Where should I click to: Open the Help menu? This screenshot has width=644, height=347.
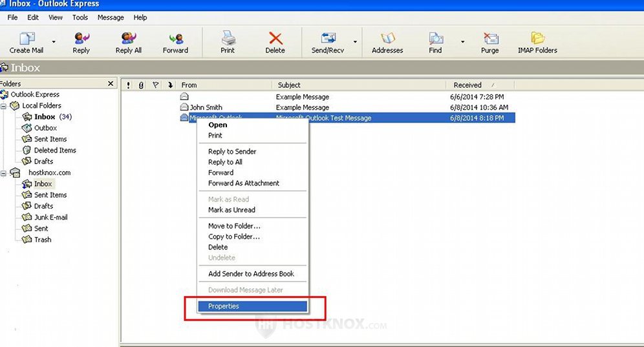click(140, 17)
